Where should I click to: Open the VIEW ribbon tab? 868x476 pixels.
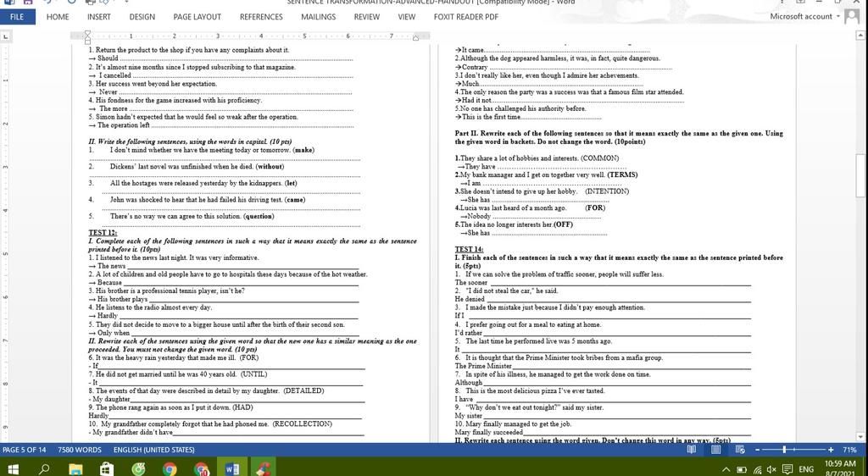[406, 17]
